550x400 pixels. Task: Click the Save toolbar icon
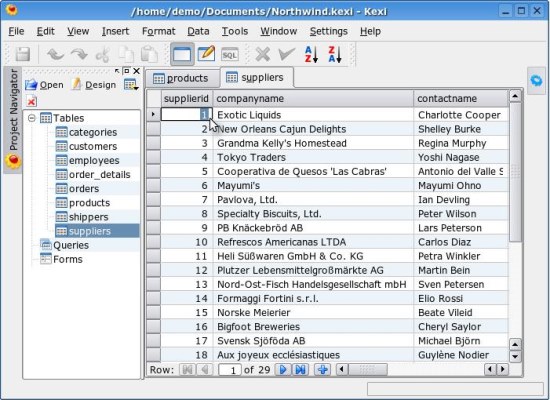23,54
